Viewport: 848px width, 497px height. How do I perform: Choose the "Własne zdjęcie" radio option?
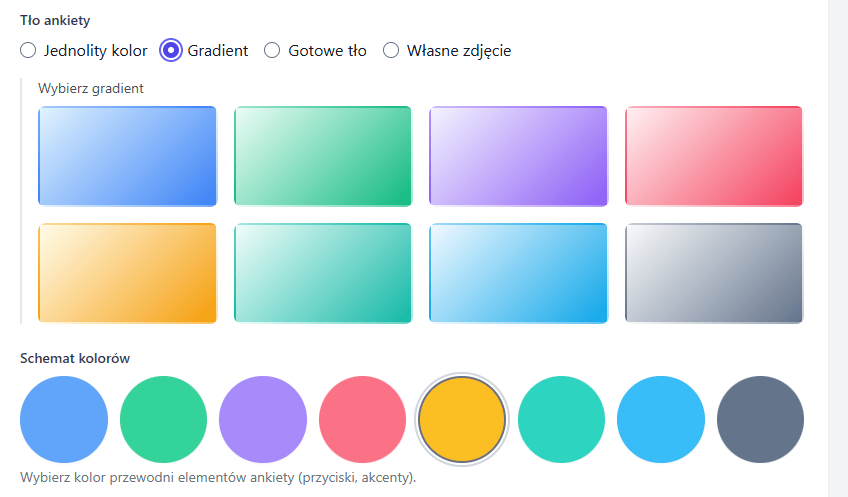click(x=391, y=50)
